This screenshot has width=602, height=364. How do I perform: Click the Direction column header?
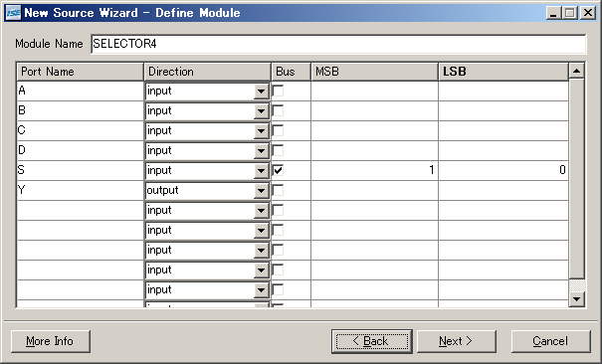point(207,72)
